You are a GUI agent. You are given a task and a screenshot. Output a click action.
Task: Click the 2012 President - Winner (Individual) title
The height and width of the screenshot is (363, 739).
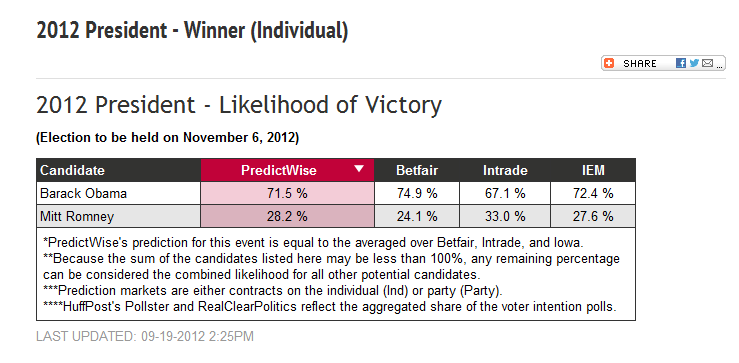(x=192, y=30)
